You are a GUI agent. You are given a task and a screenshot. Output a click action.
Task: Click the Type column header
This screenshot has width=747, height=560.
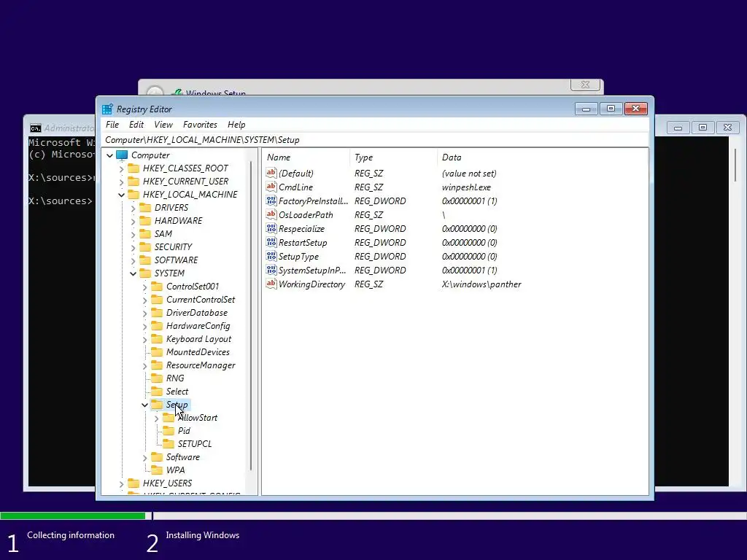pos(393,157)
